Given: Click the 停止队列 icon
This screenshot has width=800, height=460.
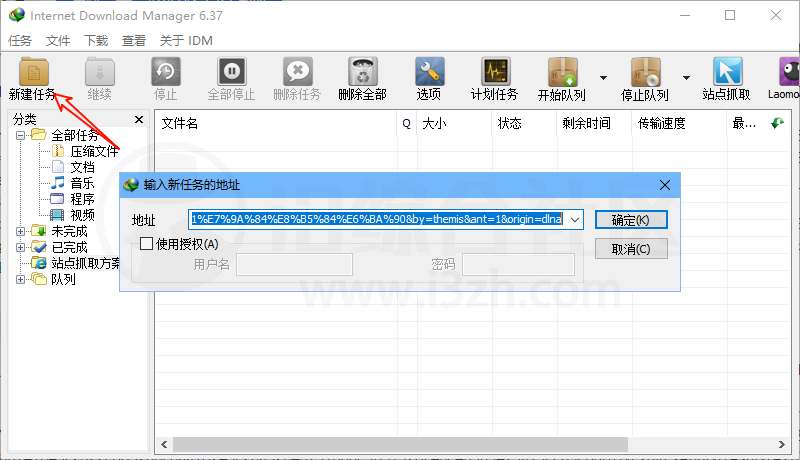Looking at the screenshot, I should pyautogui.click(x=644, y=72).
